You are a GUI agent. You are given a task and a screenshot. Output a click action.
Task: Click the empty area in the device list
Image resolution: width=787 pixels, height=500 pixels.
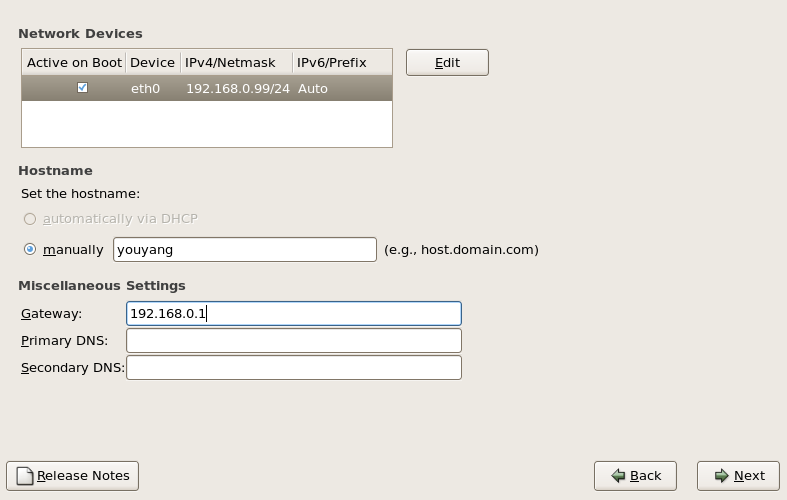click(206, 124)
